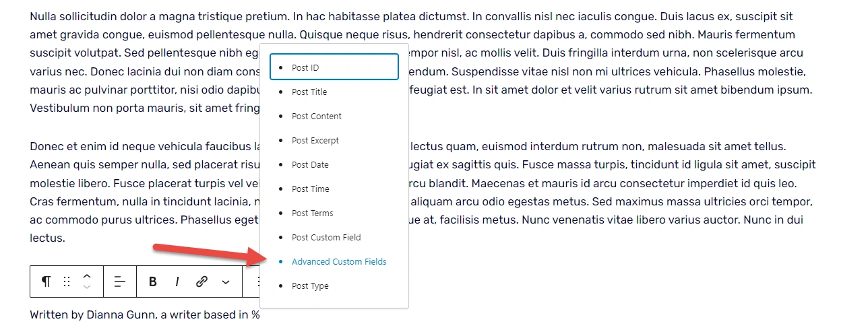Choose Post Type from the list
This screenshot has height=332, width=868.
(x=310, y=286)
